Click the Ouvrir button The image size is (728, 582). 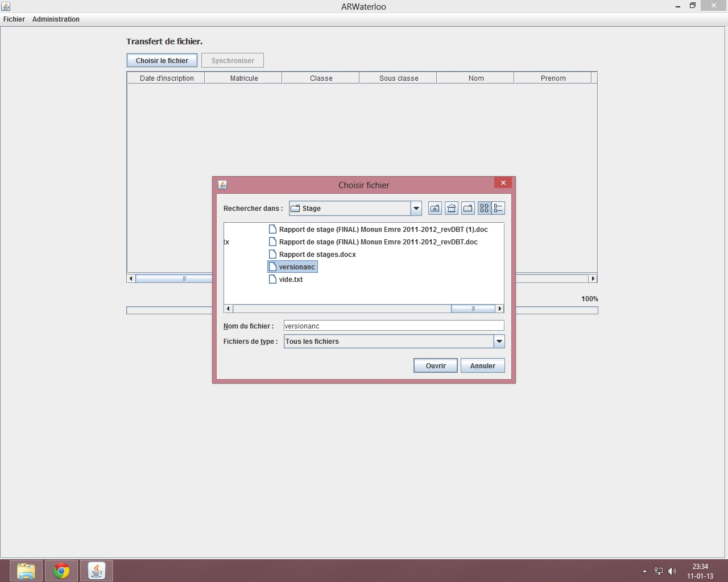tap(435, 366)
